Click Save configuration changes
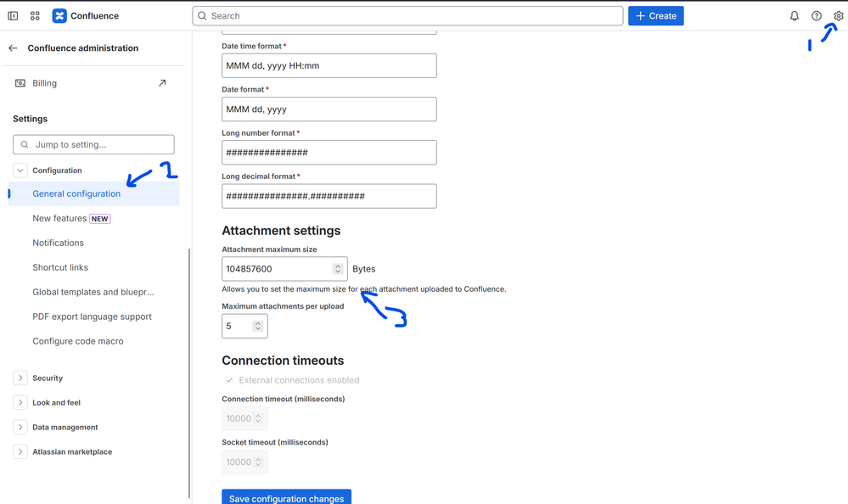 (286, 498)
